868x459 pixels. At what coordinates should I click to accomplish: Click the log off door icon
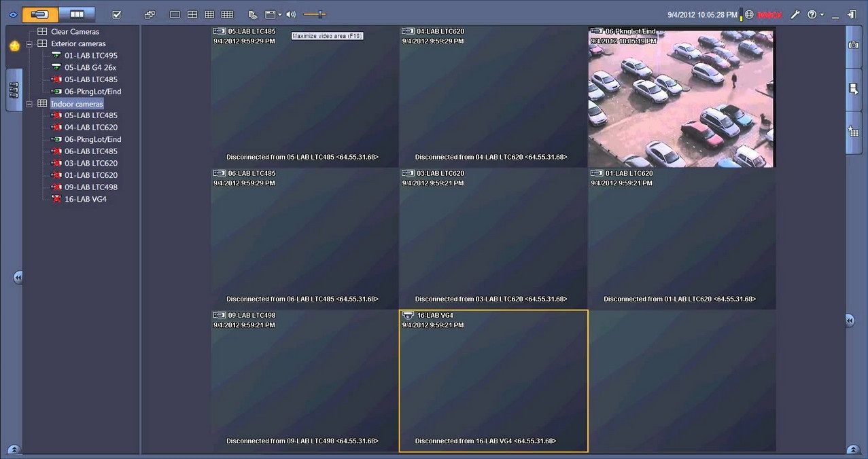[x=852, y=14]
